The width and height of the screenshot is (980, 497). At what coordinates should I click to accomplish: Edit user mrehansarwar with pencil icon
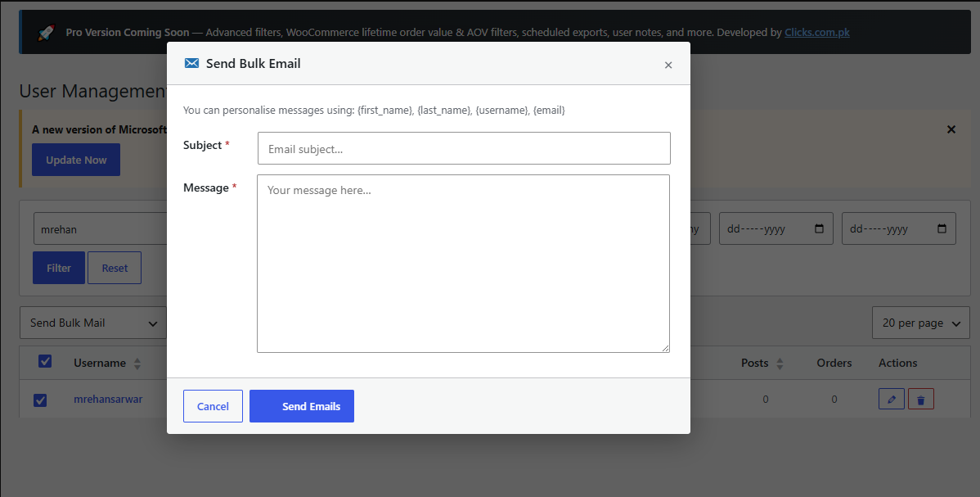tap(892, 400)
